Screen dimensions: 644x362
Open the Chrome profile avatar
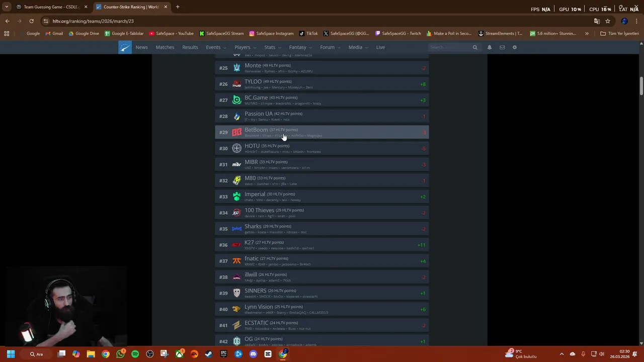pos(624,21)
